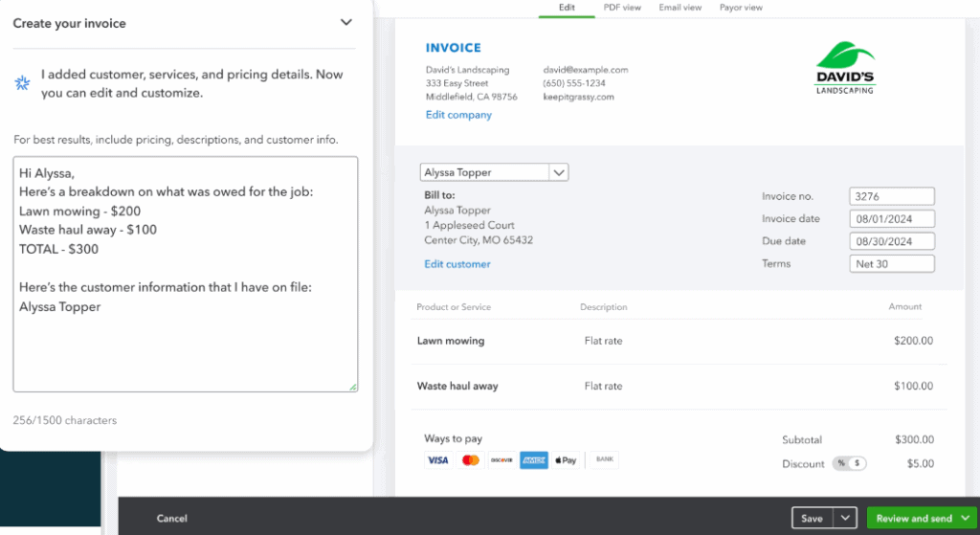The height and width of the screenshot is (535, 980).
Task: Click the Apple Pay payment icon
Action: 566,460
